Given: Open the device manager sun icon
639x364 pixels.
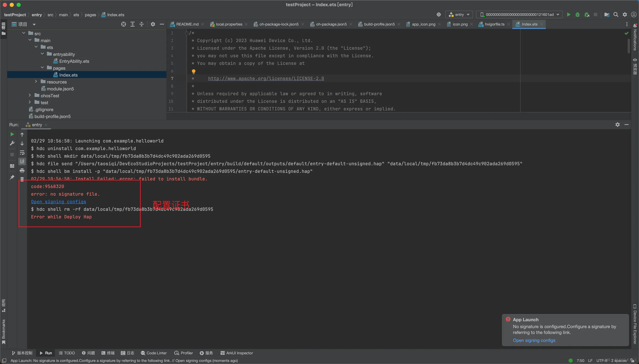Looking at the screenshot, I should click(439, 15).
